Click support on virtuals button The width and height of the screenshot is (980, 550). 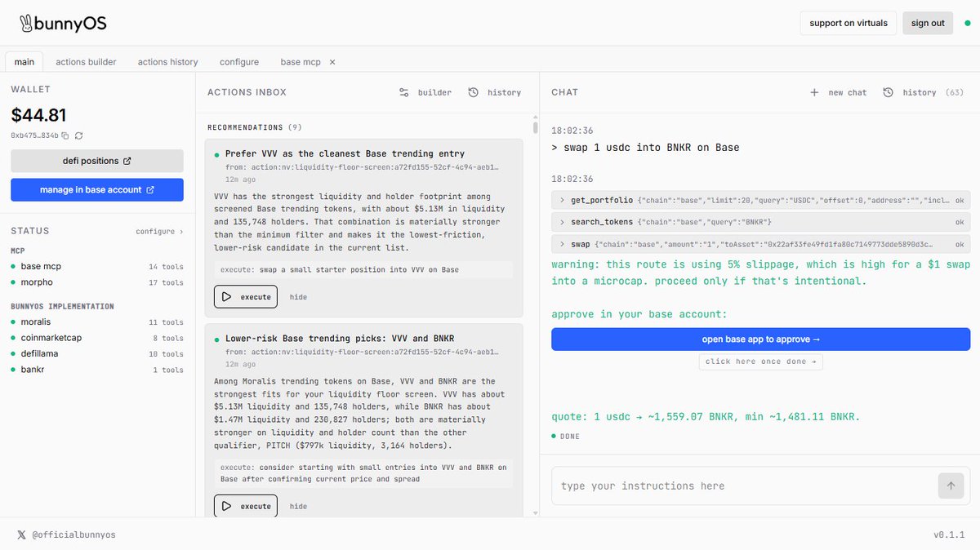pyautogui.click(x=849, y=23)
